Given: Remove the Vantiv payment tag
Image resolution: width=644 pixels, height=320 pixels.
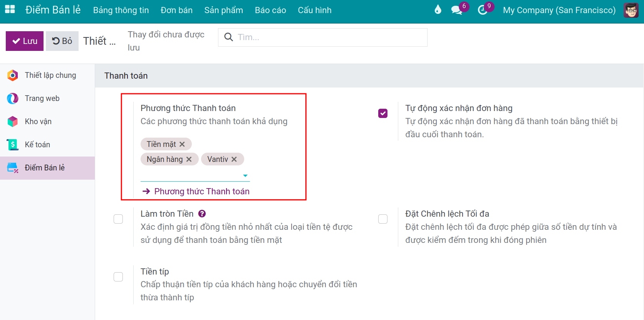Looking at the screenshot, I should pyautogui.click(x=234, y=159).
